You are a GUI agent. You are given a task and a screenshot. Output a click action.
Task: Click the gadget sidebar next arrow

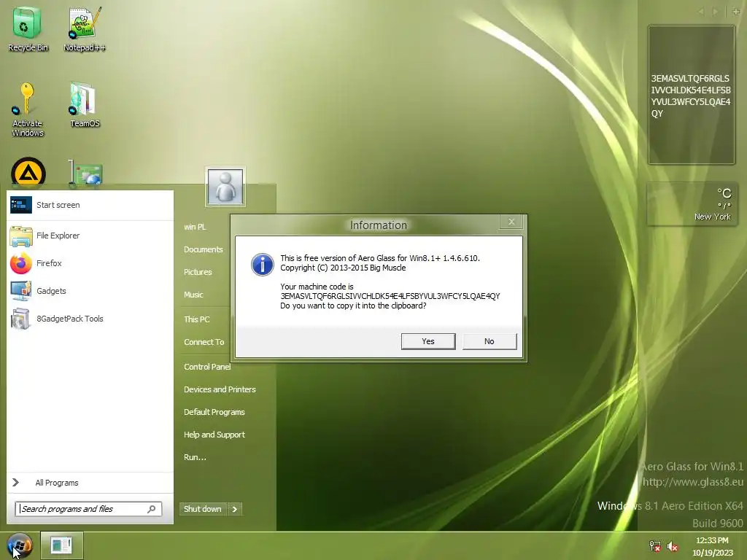click(715, 12)
